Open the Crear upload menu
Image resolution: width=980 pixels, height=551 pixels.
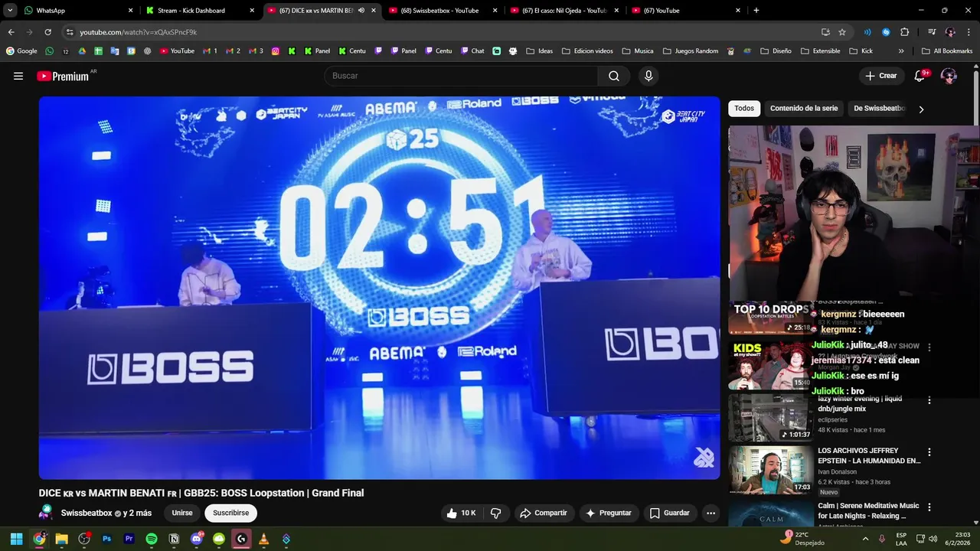click(880, 76)
